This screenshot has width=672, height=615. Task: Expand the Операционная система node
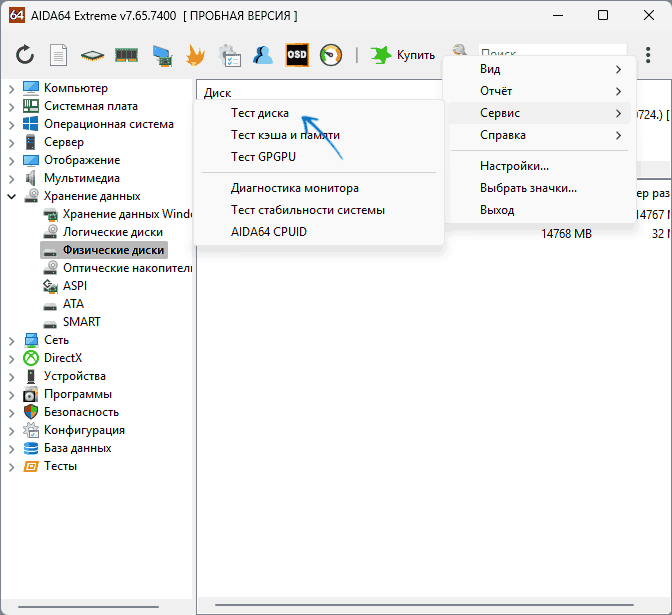tap(12, 125)
